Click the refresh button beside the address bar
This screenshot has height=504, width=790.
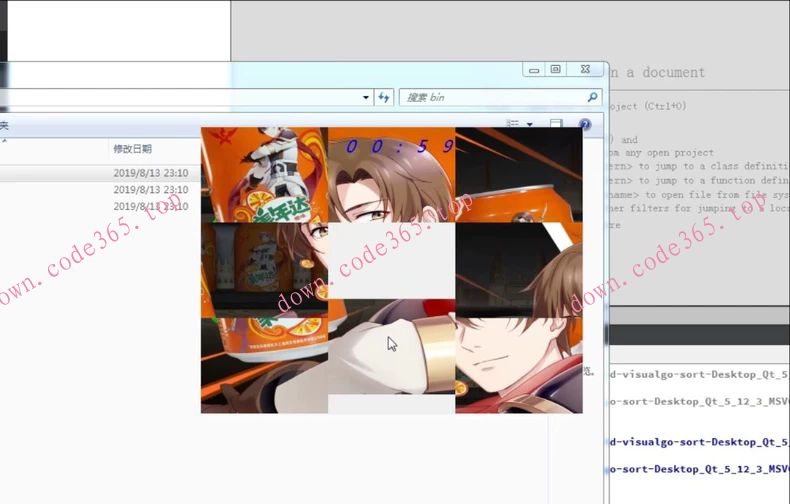click(x=384, y=98)
